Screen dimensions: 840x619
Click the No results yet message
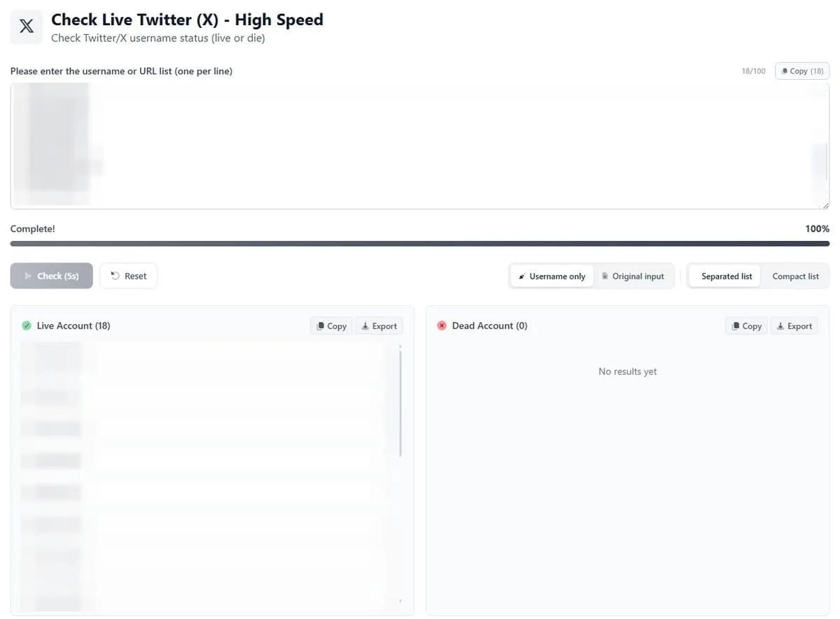coord(627,371)
